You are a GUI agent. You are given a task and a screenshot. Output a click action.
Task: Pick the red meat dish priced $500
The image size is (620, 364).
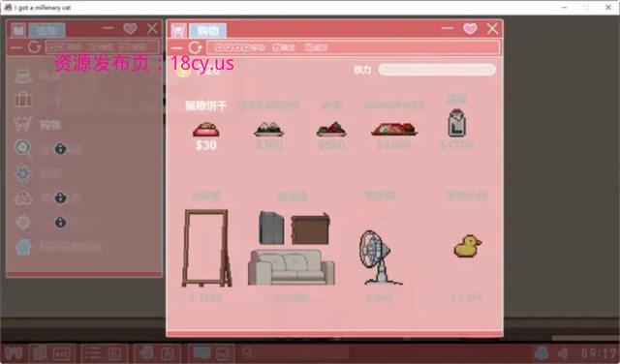pyautogui.click(x=331, y=129)
